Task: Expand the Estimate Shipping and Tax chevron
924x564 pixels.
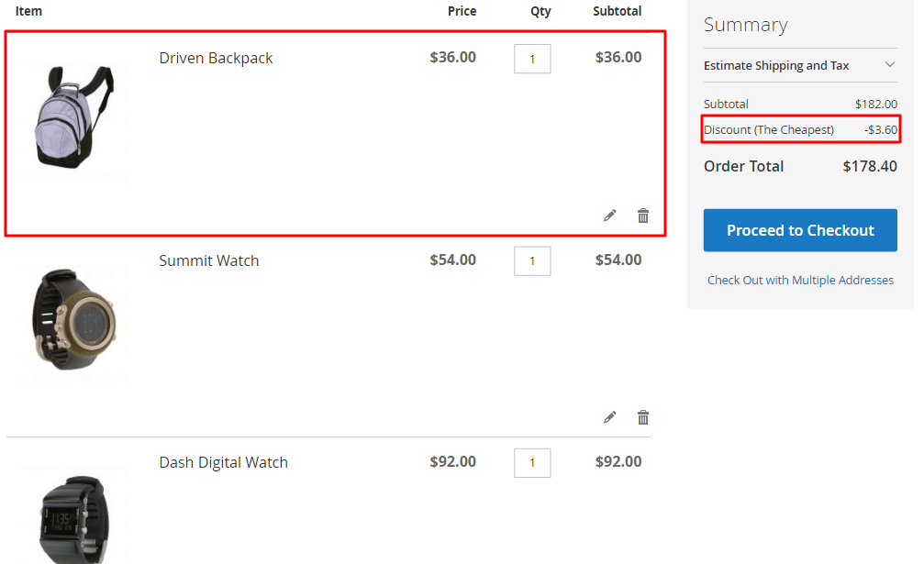Action: point(889,65)
